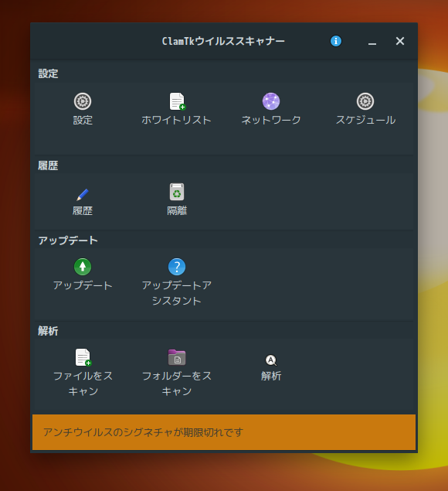Image resolution: width=448 pixels, height=491 pixels.
Task: Open the スケジュール gear icon
Action: [x=365, y=101]
